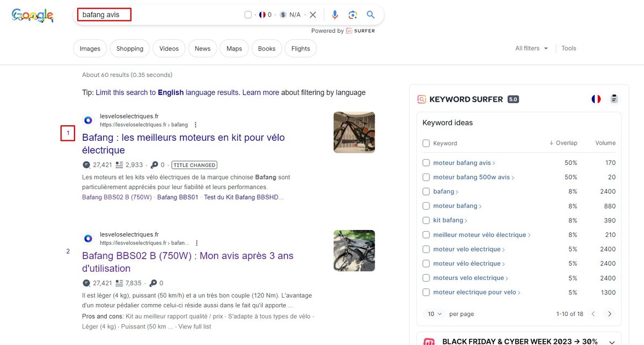Open the 'View full list' link
Viewport: 644px width, 345px height.
pyautogui.click(x=195, y=326)
